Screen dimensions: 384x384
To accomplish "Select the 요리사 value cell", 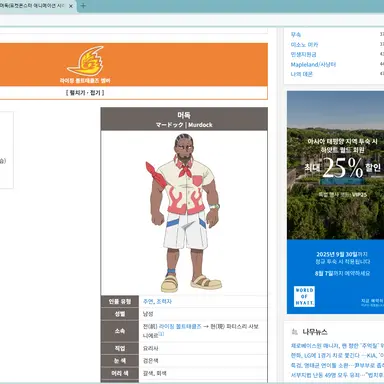I will 203,348.
